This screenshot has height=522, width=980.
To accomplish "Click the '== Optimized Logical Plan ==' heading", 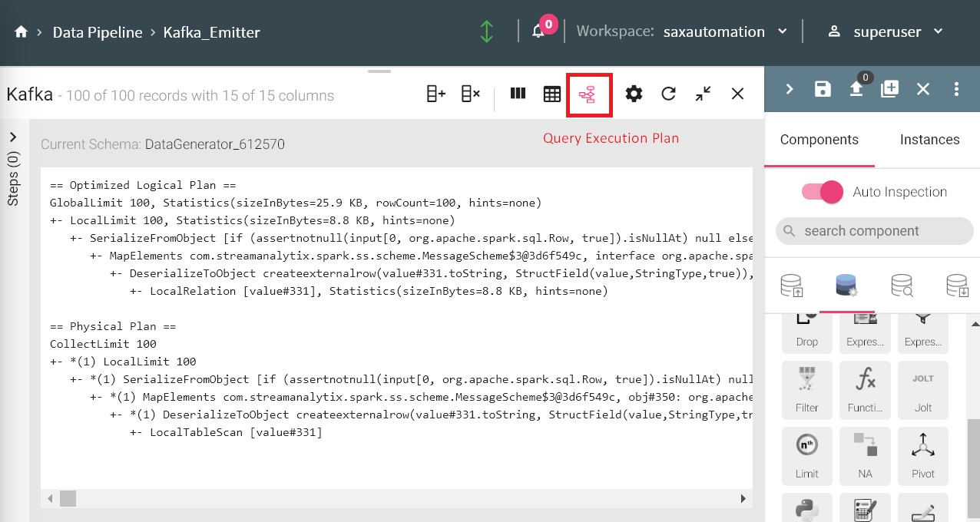I will (x=143, y=185).
